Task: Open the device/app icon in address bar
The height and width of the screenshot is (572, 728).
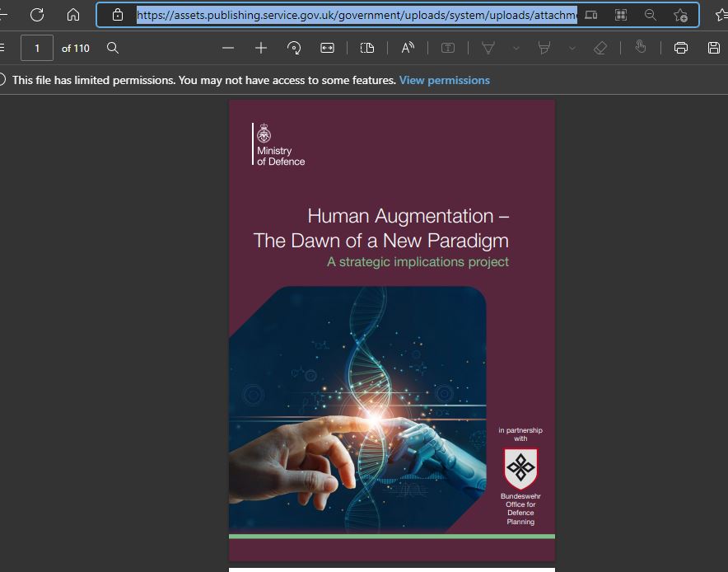Action: (x=591, y=15)
